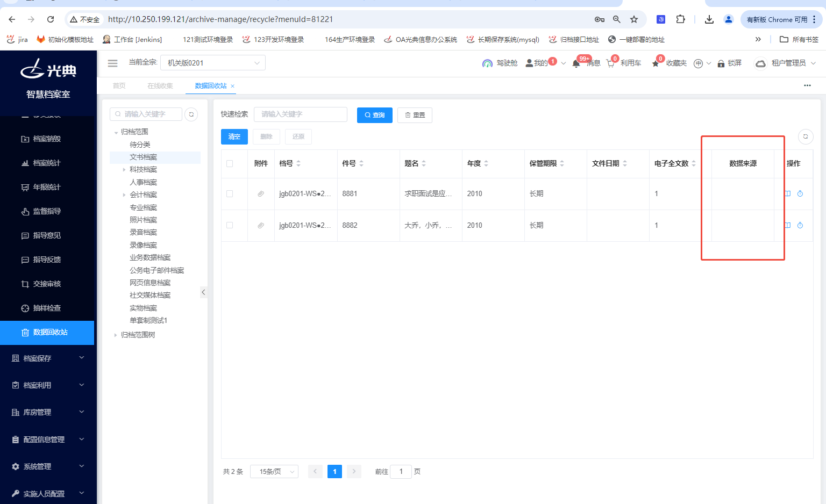Open 交接审核 in the sidebar

[x=47, y=284]
